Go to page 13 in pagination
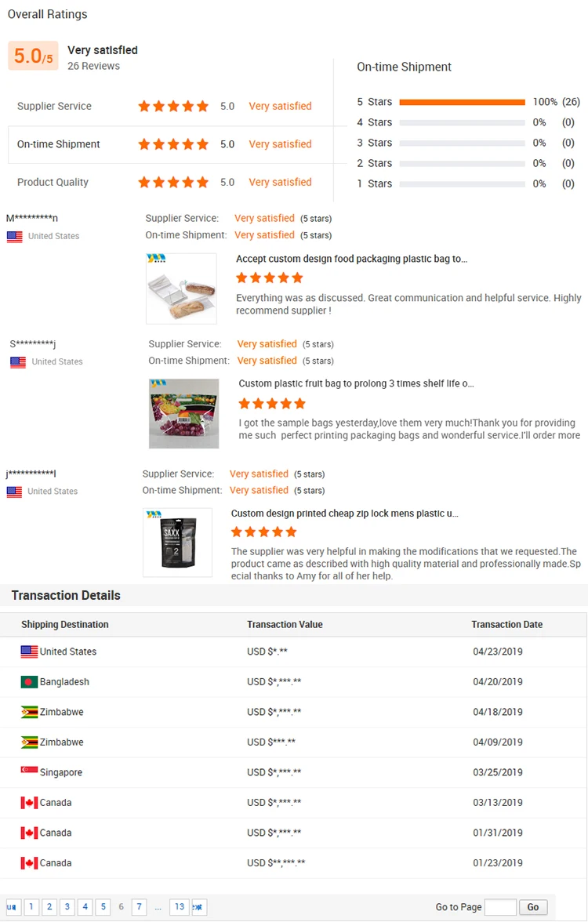588x922 pixels. (x=180, y=907)
